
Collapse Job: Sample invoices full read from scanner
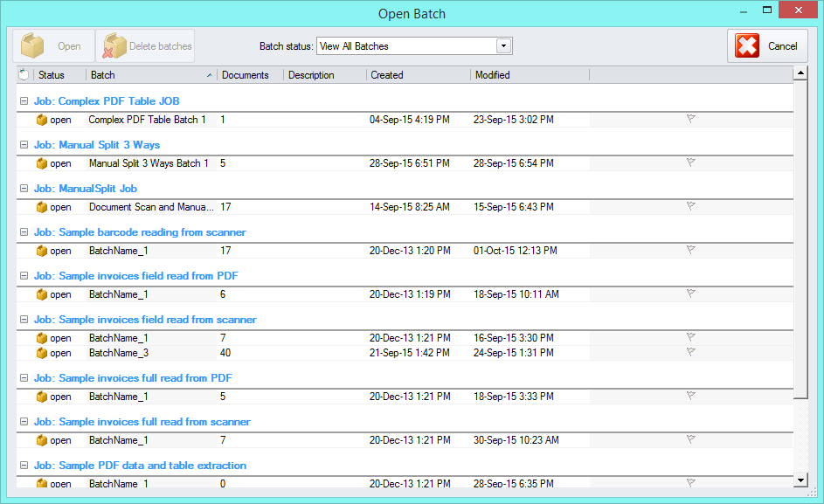point(24,422)
